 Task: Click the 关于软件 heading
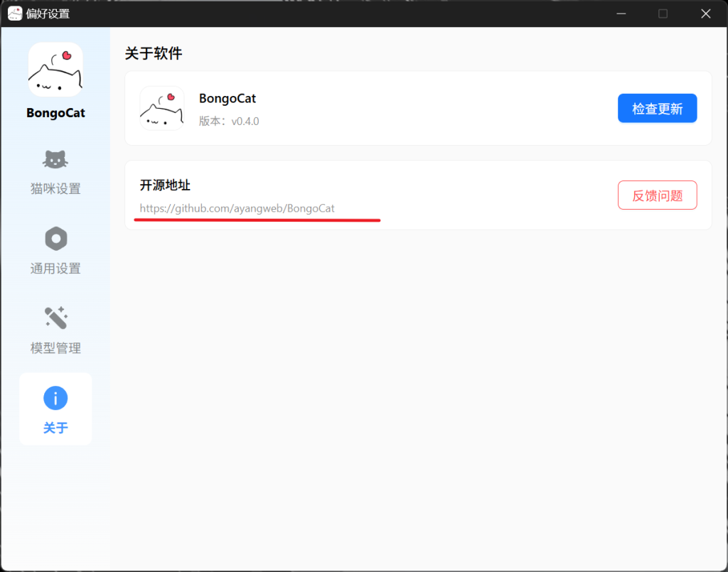154,53
